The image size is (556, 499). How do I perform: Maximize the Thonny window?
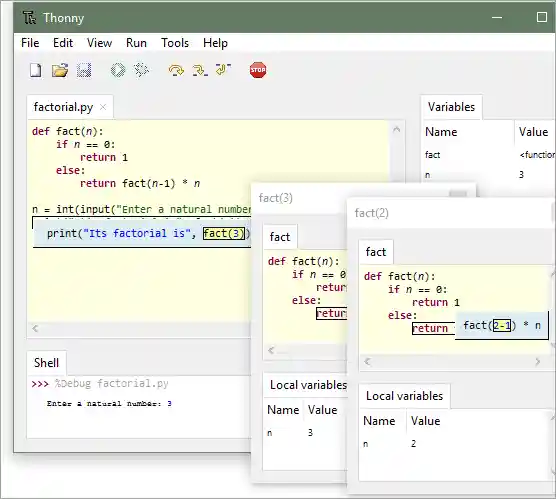[541, 17]
